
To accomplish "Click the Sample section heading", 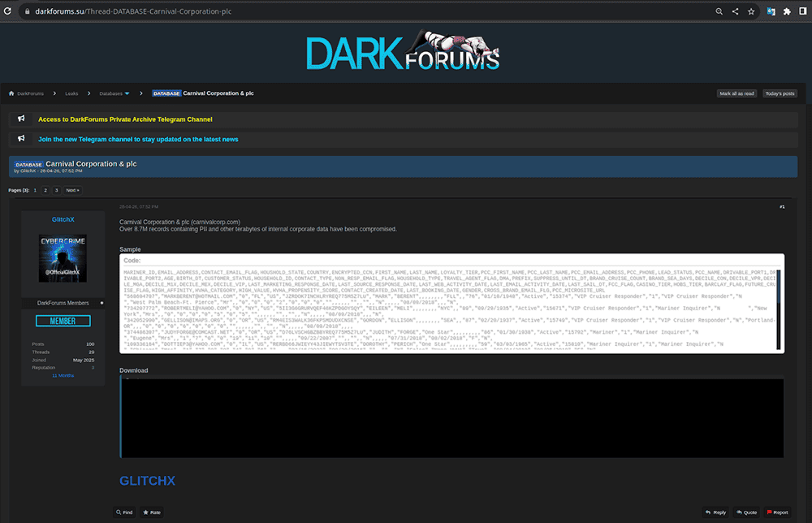I will (130, 249).
